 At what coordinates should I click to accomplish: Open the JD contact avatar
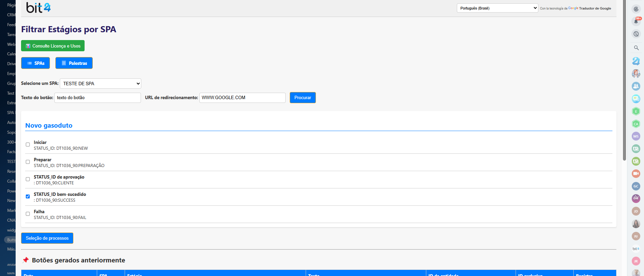tap(636, 211)
